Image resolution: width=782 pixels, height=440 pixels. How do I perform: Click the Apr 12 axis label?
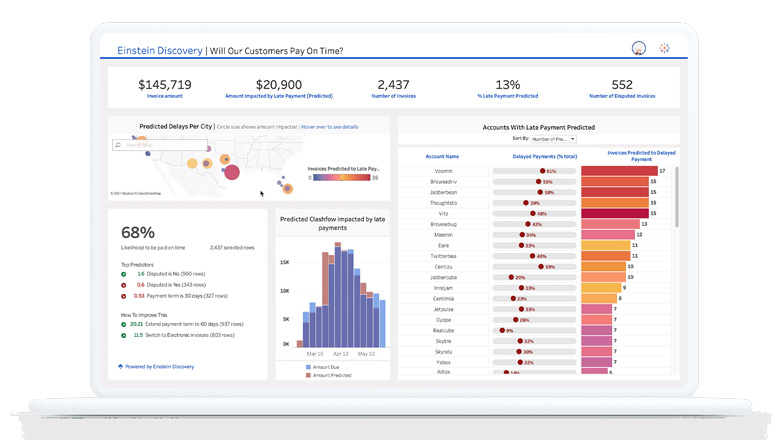341,354
